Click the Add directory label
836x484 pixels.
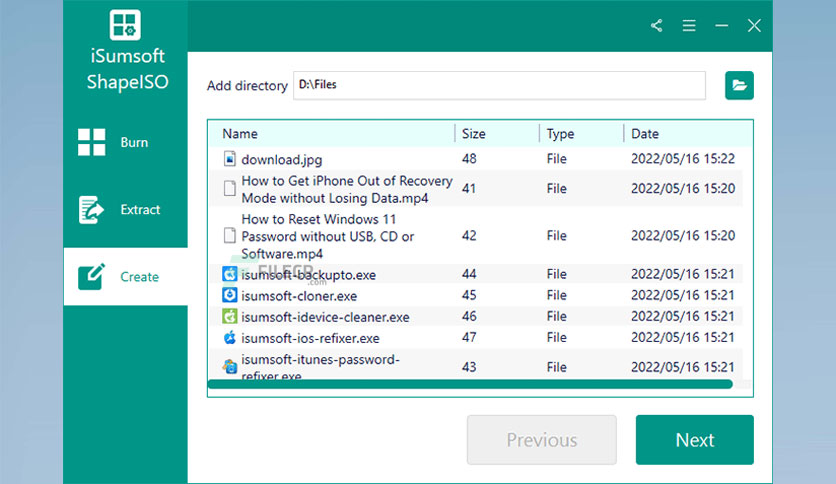[247, 86]
